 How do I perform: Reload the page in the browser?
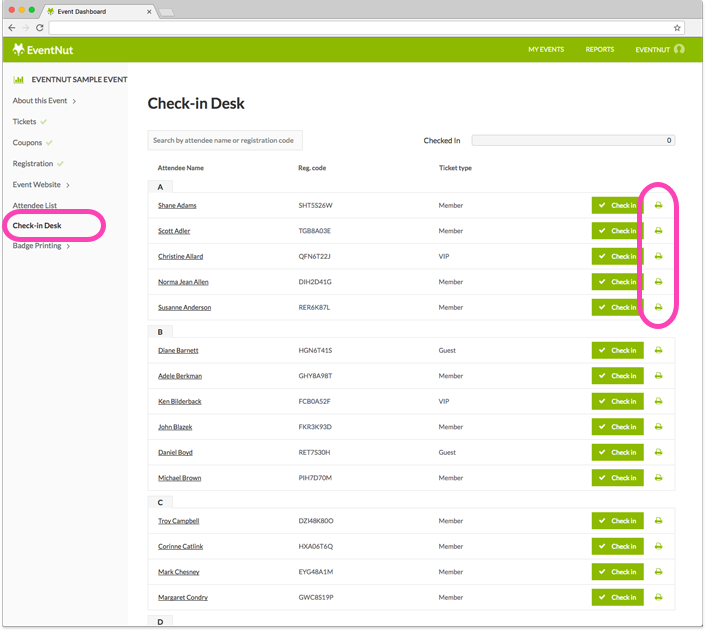tap(40, 28)
